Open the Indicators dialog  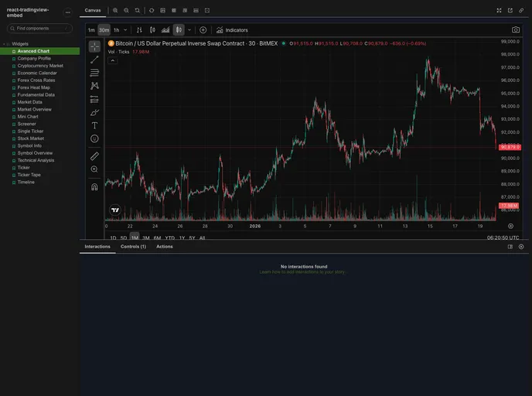[232, 30]
